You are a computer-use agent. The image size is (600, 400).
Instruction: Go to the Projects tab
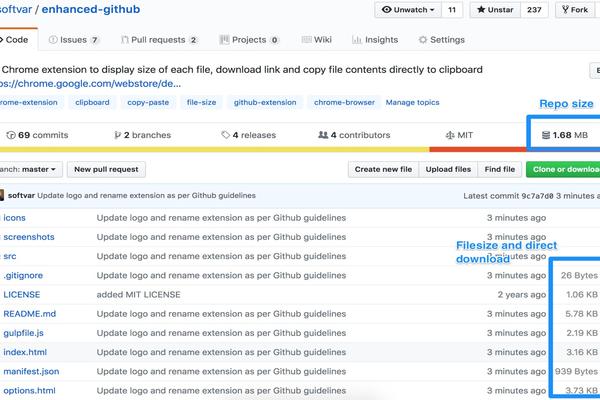(x=249, y=40)
